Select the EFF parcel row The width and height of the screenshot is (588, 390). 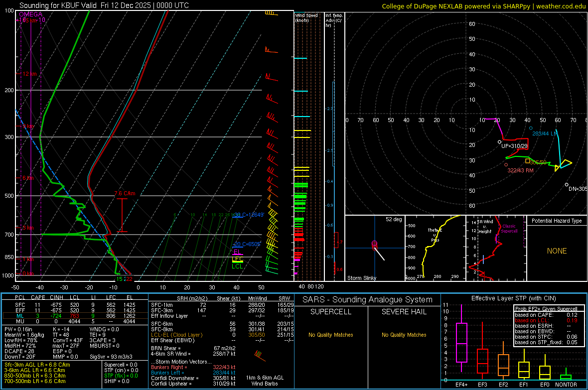point(75,310)
